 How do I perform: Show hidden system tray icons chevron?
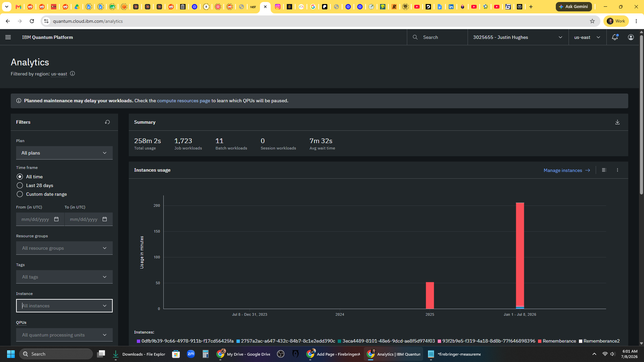(594, 354)
